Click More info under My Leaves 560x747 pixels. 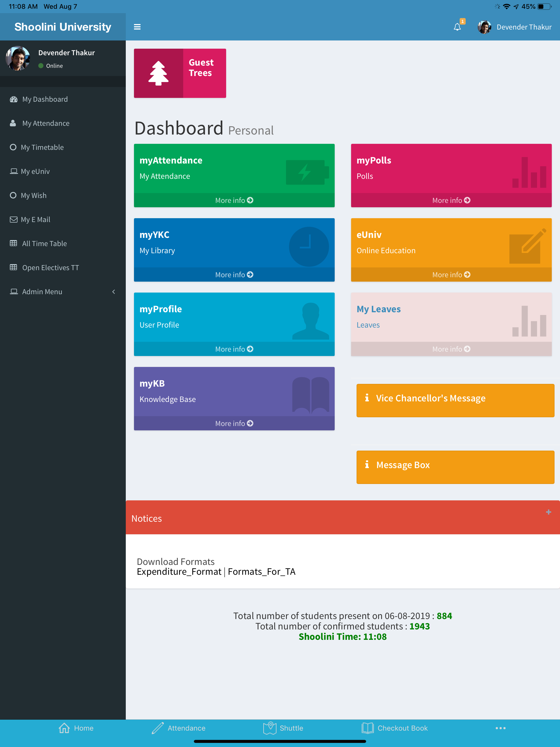[451, 349]
